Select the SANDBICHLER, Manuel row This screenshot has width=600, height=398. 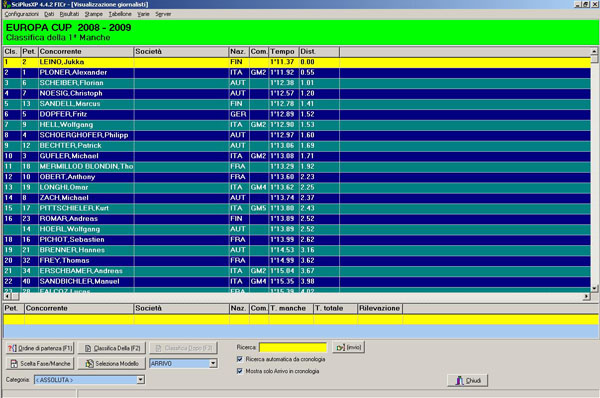pyautogui.click(x=297, y=281)
